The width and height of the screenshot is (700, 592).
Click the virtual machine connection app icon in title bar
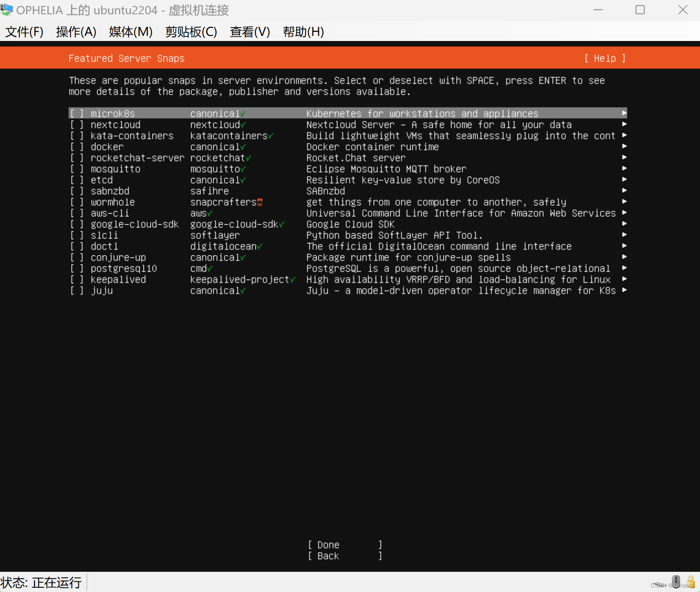7,10
